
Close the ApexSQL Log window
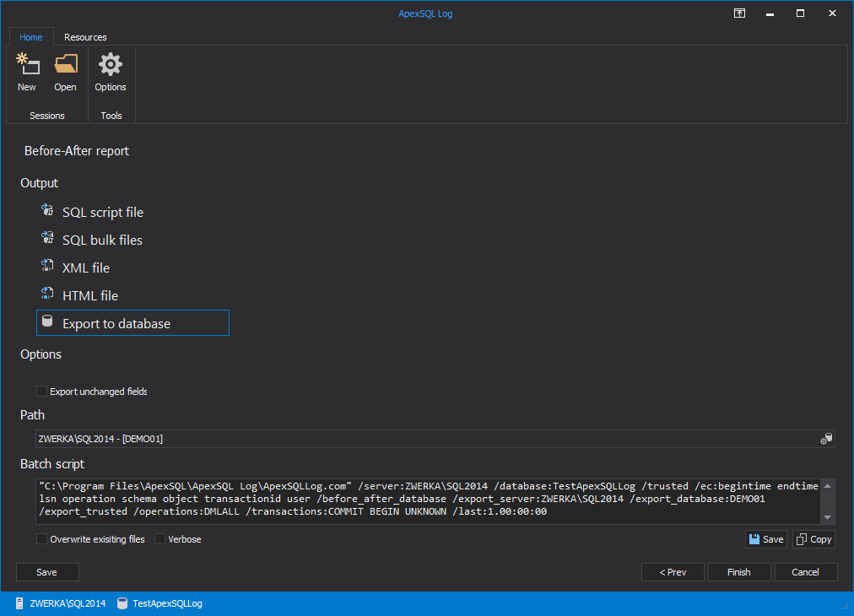click(832, 14)
